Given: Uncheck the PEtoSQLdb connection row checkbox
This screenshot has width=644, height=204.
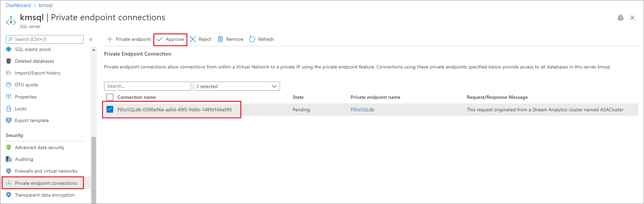Looking at the screenshot, I should coord(110,109).
